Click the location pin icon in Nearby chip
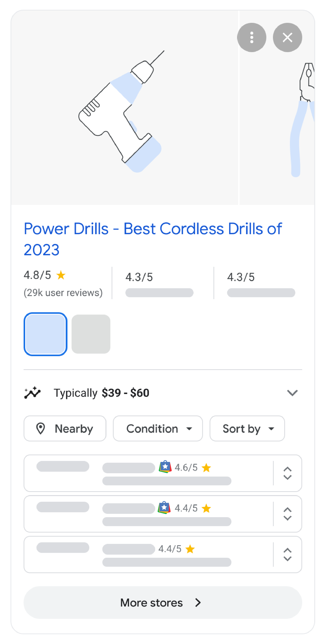Image resolution: width=325 pixels, height=644 pixels. click(41, 429)
